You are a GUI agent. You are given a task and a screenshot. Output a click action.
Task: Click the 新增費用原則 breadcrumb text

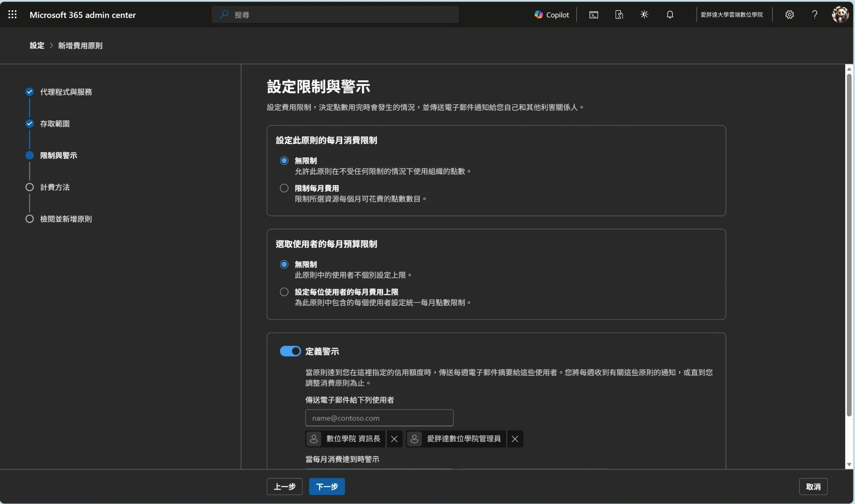point(80,45)
